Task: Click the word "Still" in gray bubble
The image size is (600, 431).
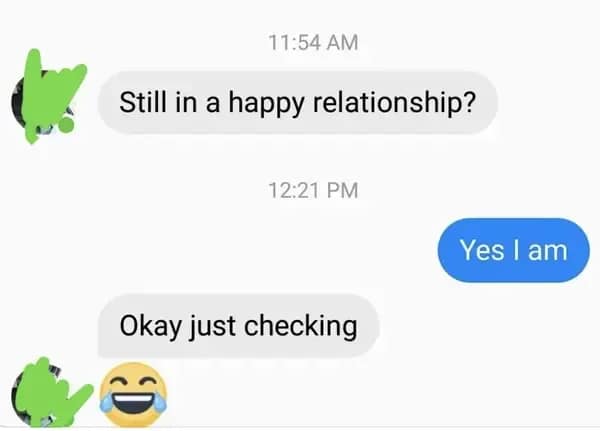Action: (143, 102)
